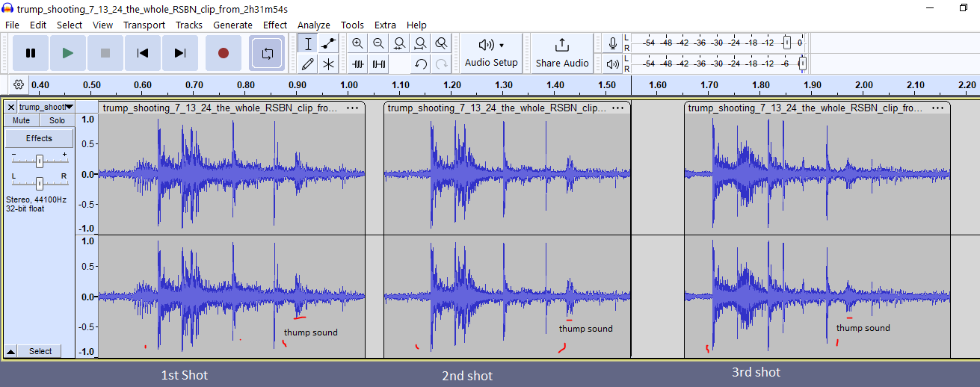Screen dimensions: 980x387
Task: Adjust the playback level slider
Action: tap(803, 64)
